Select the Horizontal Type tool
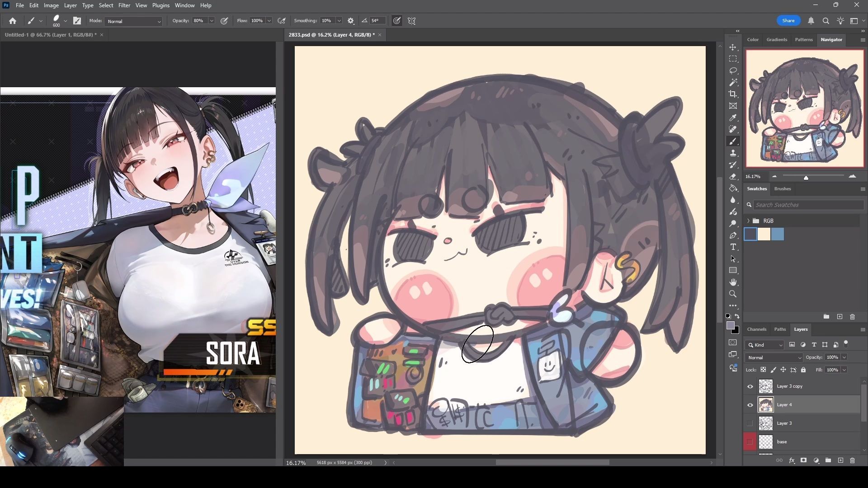This screenshot has width=868, height=488. pyautogui.click(x=733, y=247)
